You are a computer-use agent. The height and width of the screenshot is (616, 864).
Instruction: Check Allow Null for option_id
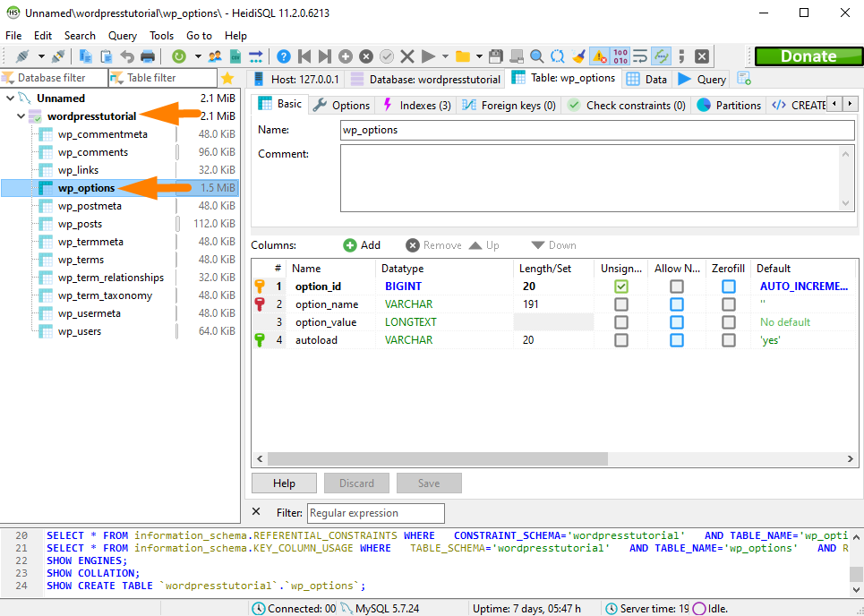tap(677, 287)
